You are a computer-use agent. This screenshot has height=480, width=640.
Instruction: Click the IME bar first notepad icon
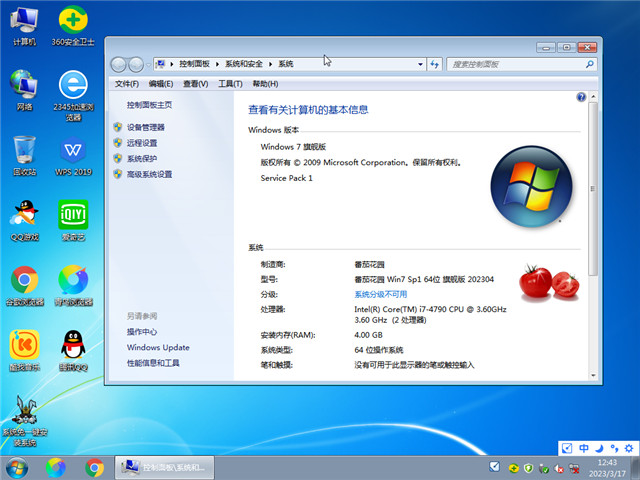(567, 448)
